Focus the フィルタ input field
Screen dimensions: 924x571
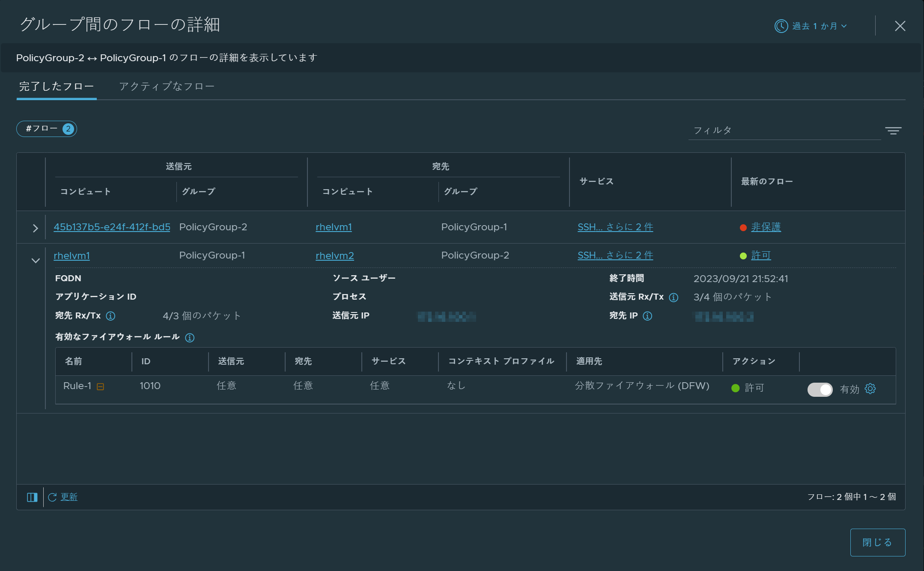pyautogui.click(x=784, y=131)
